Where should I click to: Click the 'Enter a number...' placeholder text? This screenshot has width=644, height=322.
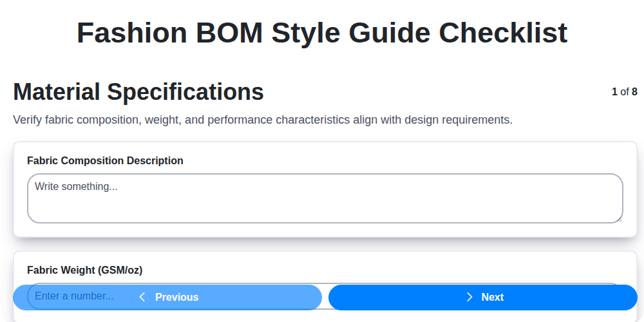(x=74, y=296)
